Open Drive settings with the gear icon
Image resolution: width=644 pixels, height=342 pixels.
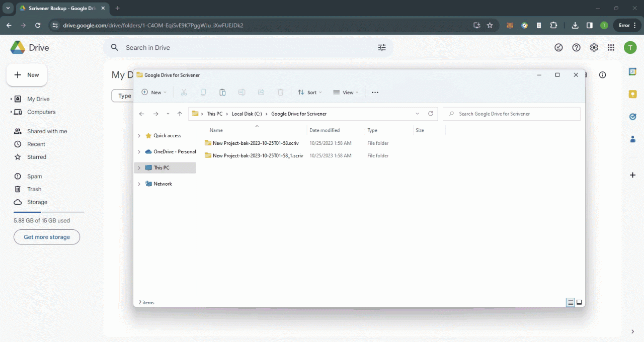tap(594, 47)
